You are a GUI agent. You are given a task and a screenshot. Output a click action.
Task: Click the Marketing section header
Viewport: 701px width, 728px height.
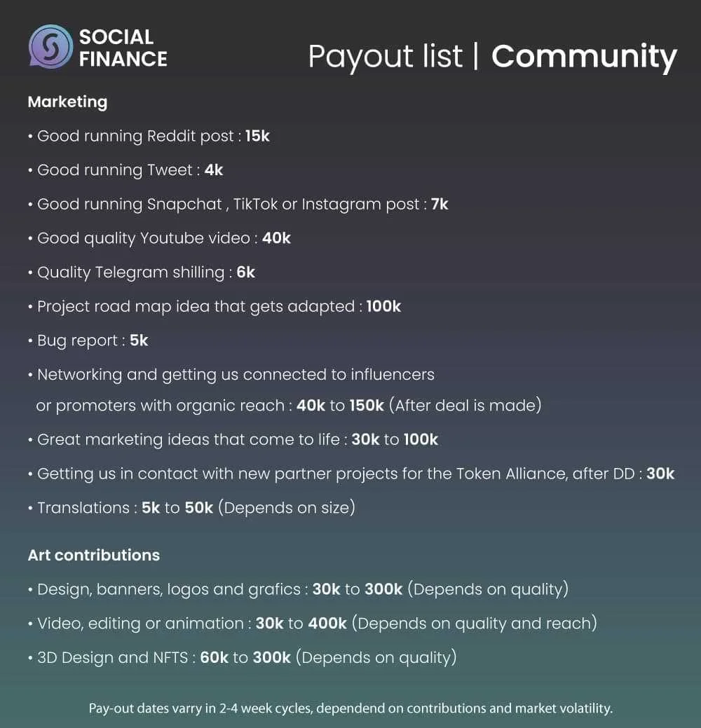point(67,102)
